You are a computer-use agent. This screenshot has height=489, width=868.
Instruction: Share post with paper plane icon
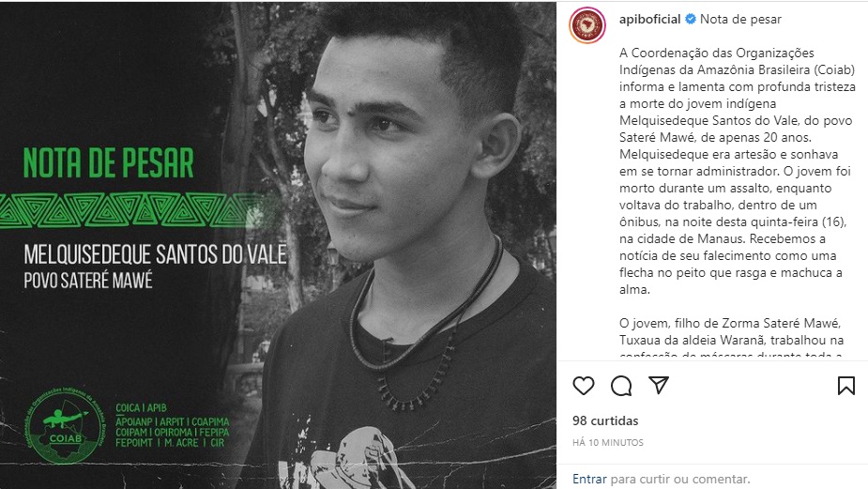pyautogui.click(x=659, y=385)
